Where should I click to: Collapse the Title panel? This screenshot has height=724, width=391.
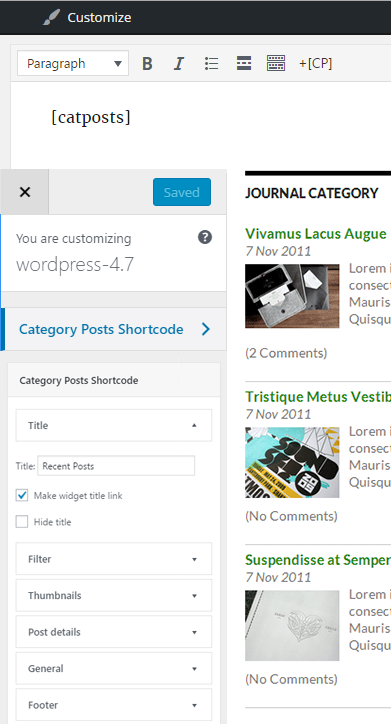114,425
